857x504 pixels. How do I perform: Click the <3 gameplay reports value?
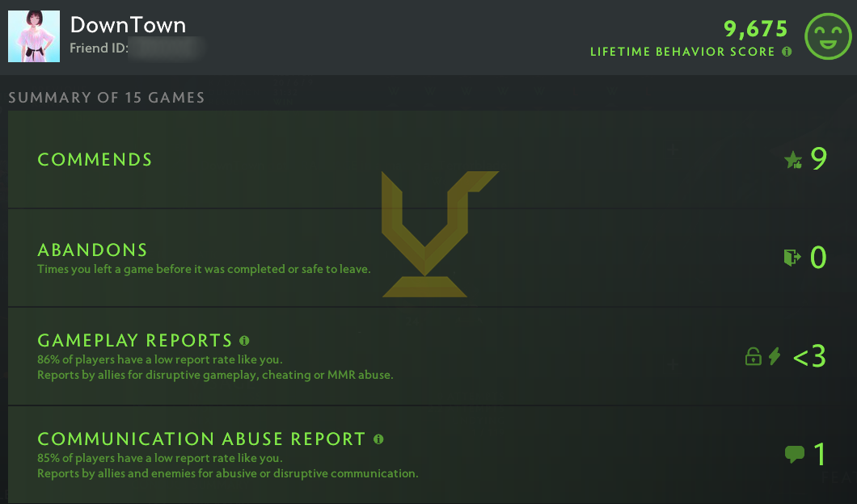[811, 355]
